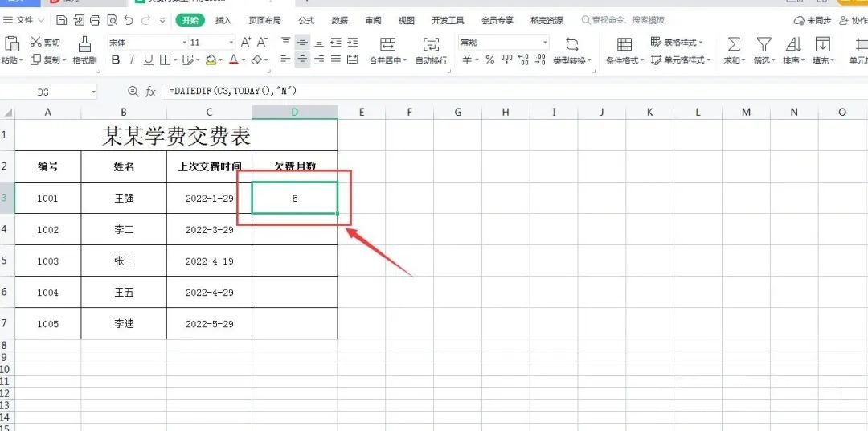The width and height of the screenshot is (868, 431).
Task: Open the 常规 number format dropdown
Action: (545, 43)
